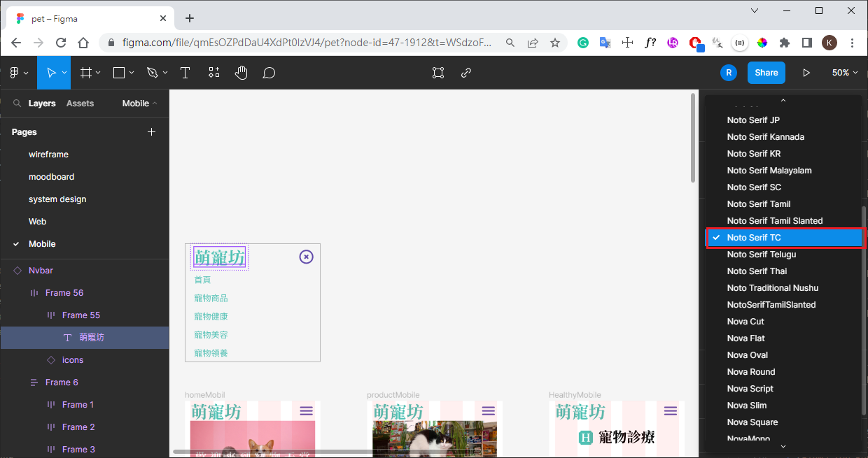Click the Resources component icon

213,73
